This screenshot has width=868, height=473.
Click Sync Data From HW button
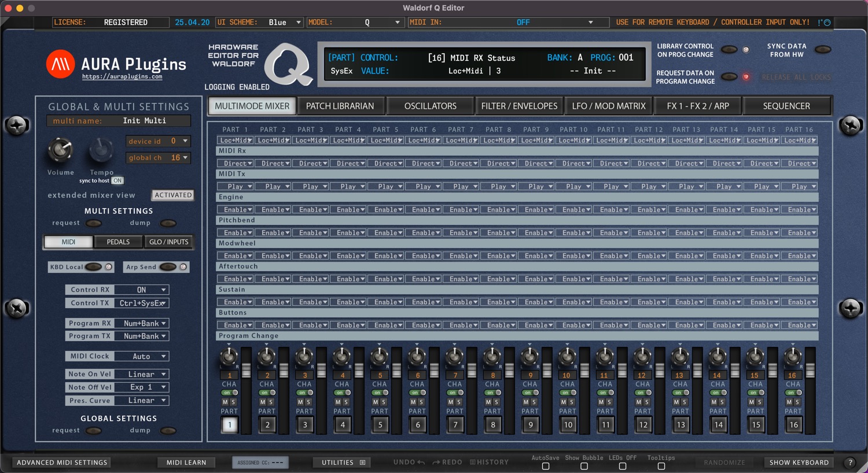(822, 50)
